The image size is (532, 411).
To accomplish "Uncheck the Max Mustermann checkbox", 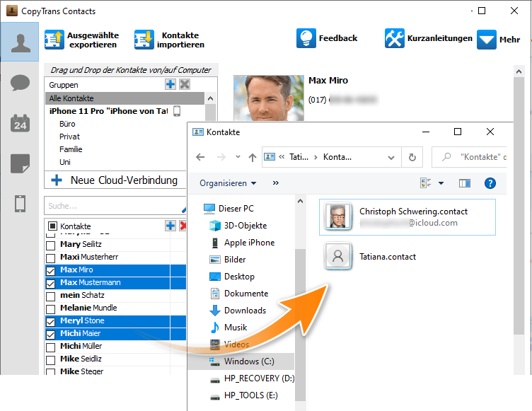I will (x=50, y=284).
